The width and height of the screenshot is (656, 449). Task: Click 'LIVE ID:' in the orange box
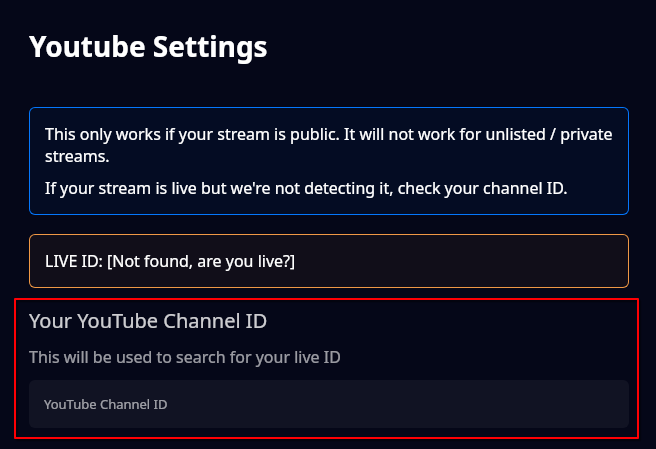click(x=74, y=262)
